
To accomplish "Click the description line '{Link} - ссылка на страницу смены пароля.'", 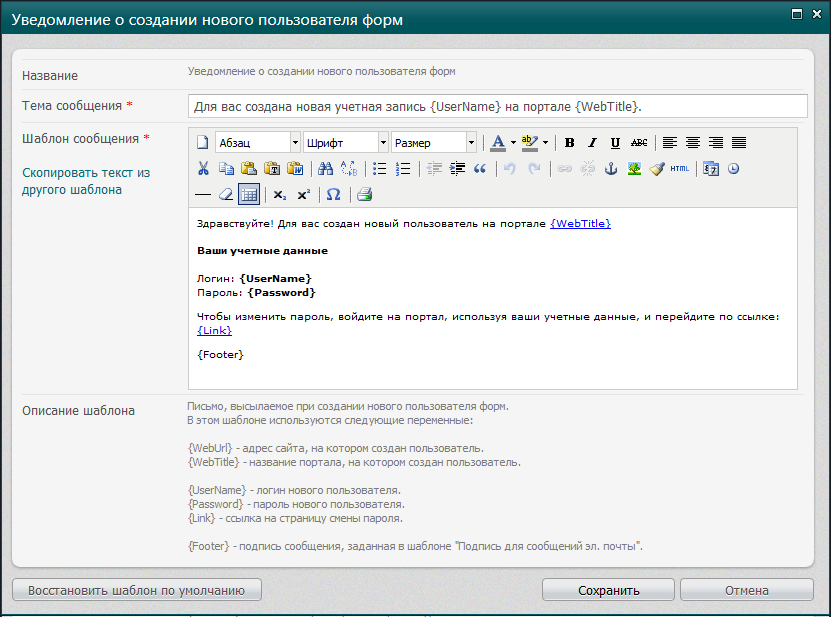I will 296,518.
